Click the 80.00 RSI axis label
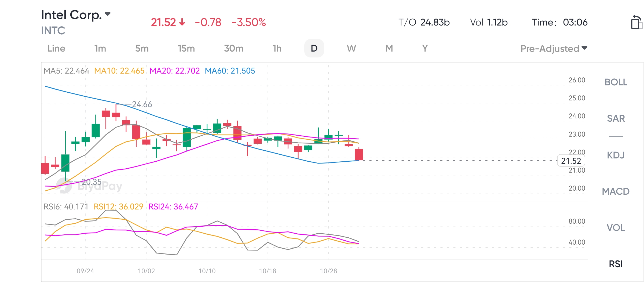644x290 pixels. 577,221
